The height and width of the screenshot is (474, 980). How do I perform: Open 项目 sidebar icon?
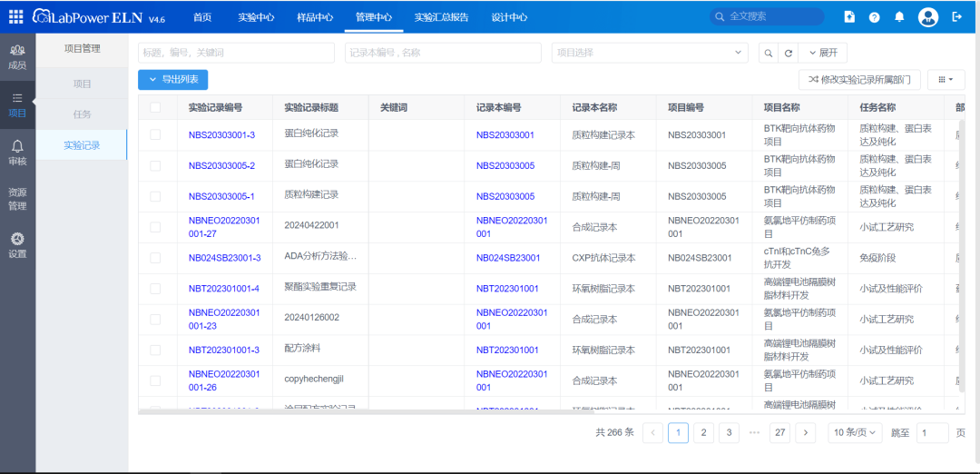17,105
